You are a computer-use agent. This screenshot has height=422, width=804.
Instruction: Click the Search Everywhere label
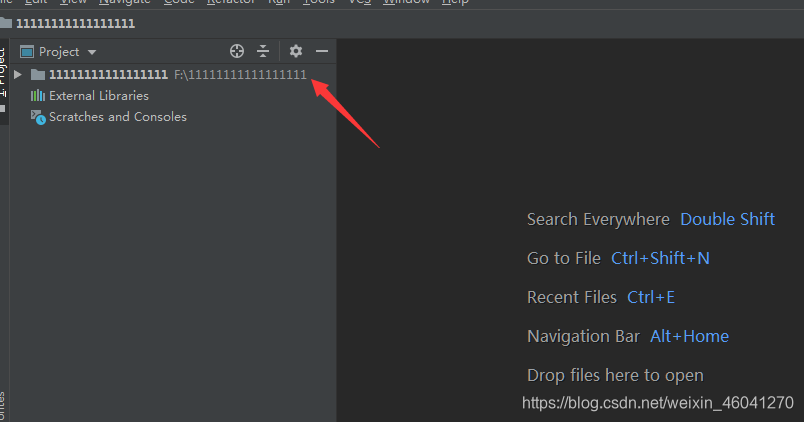click(598, 219)
